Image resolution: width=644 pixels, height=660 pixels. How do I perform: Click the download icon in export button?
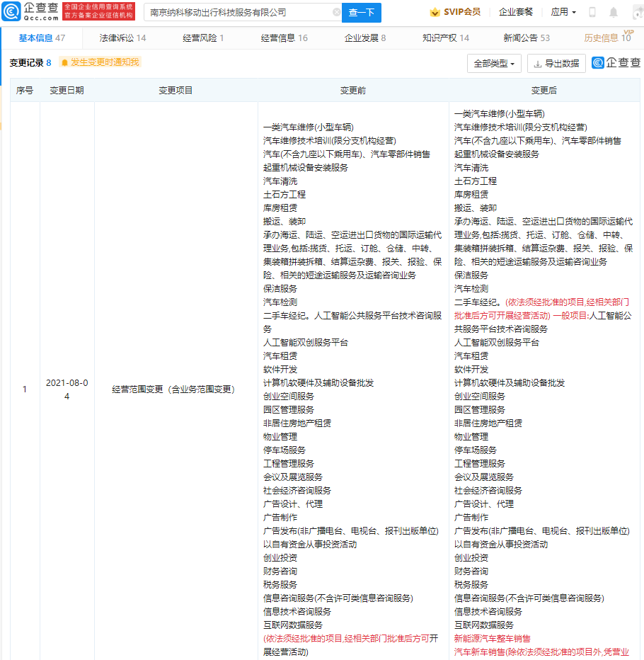click(x=538, y=64)
